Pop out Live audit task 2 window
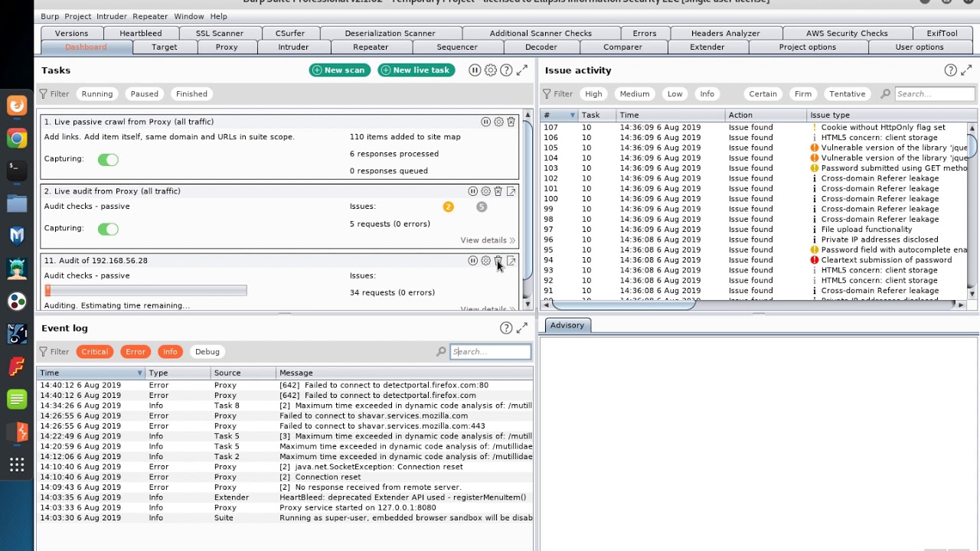The width and height of the screenshot is (980, 551). click(511, 191)
